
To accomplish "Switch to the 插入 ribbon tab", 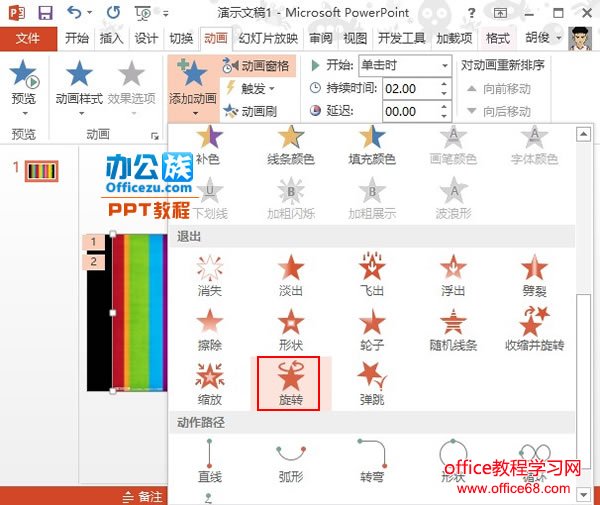I will tap(111, 38).
